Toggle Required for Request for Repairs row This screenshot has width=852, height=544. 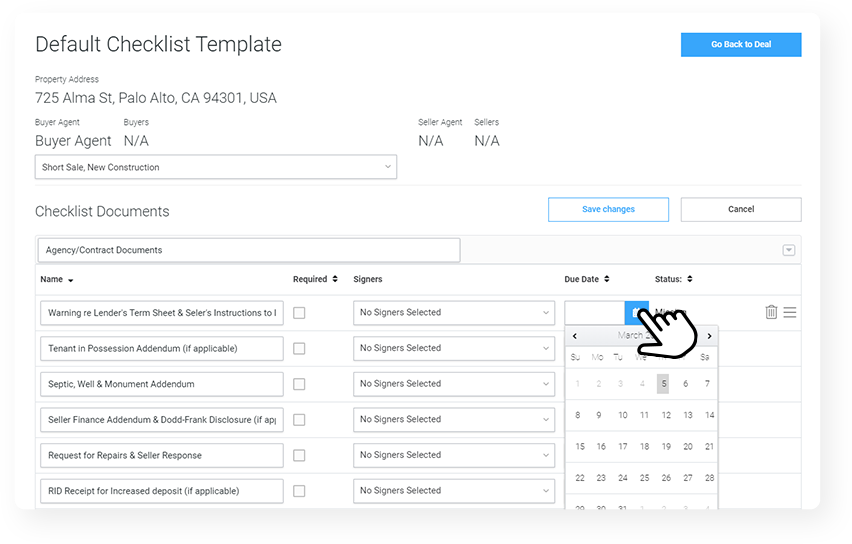tap(299, 455)
